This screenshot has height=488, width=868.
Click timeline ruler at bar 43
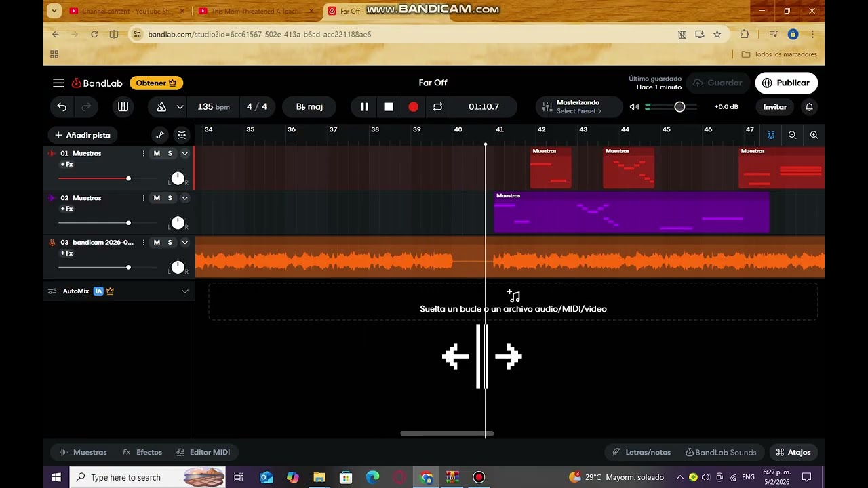click(583, 129)
